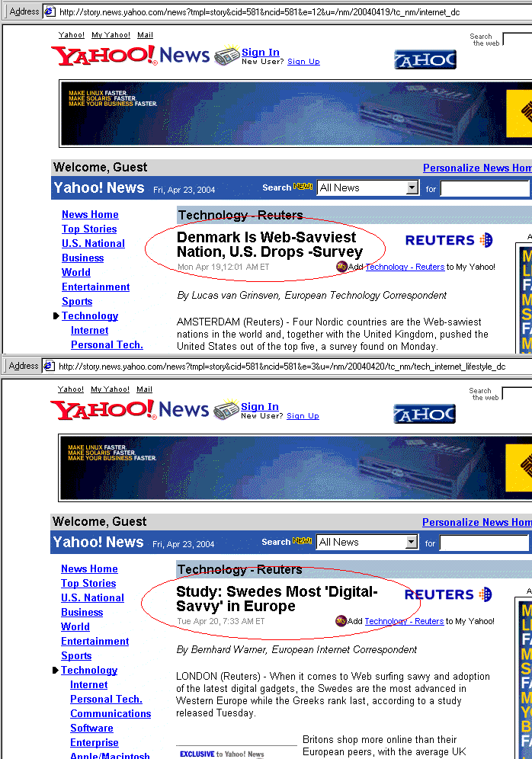Click the newspaper icon beside Sign In, top page
The width and height of the screenshot is (532, 759).
[227, 55]
